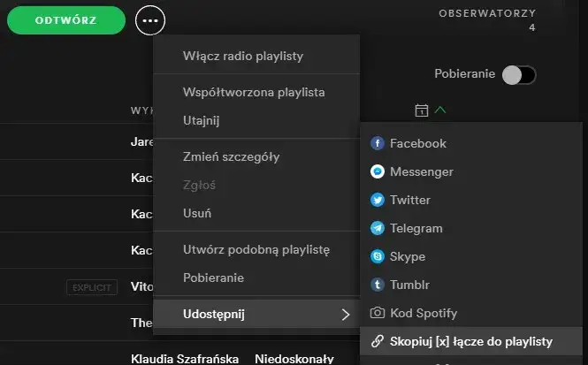This screenshot has height=365, width=588.
Task: Choose Utajnij from the menu
Action: tap(256, 121)
